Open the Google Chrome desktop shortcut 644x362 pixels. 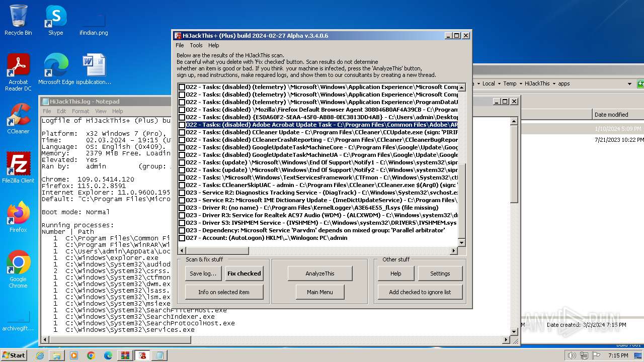(18, 269)
